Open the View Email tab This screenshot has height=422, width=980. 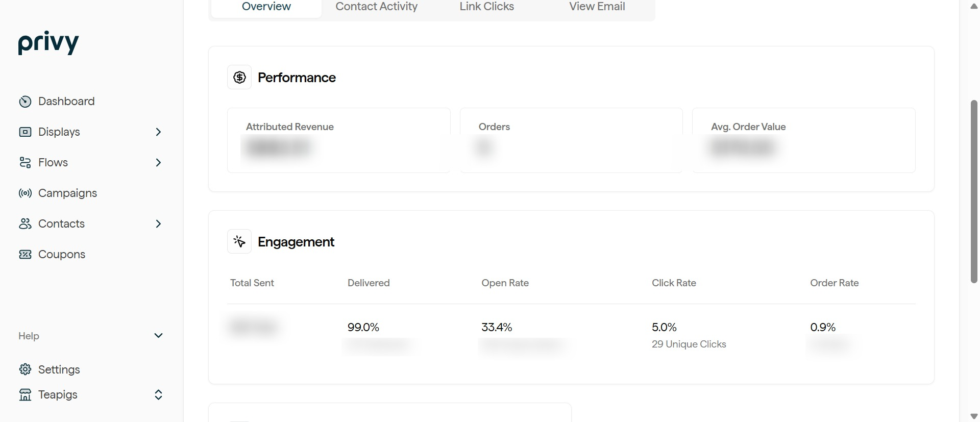pyautogui.click(x=597, y=7)
